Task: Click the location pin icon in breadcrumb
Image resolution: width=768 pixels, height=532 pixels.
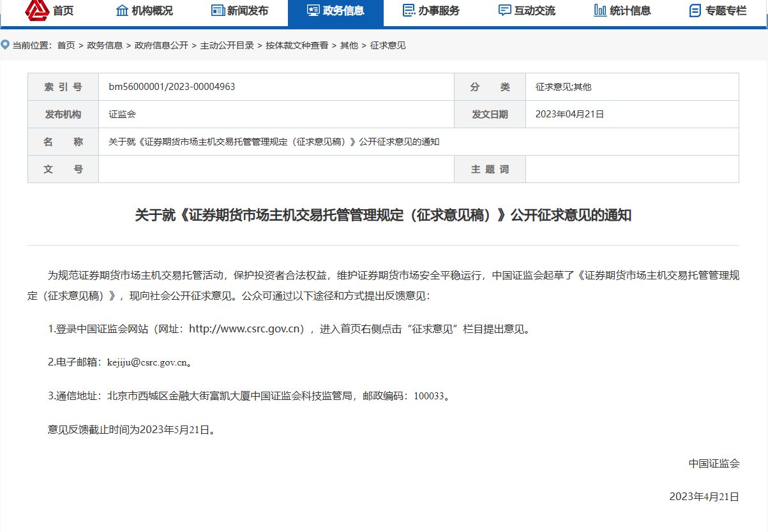Action: (6, 45)
